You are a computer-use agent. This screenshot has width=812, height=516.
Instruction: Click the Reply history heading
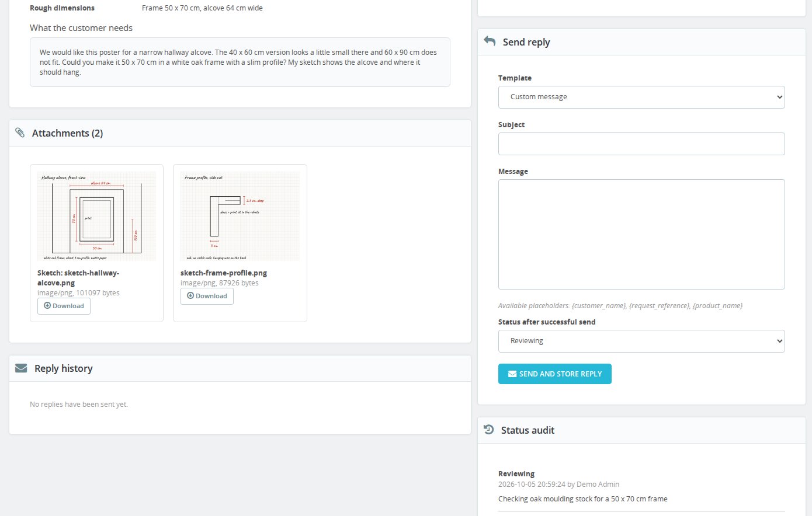64,368
